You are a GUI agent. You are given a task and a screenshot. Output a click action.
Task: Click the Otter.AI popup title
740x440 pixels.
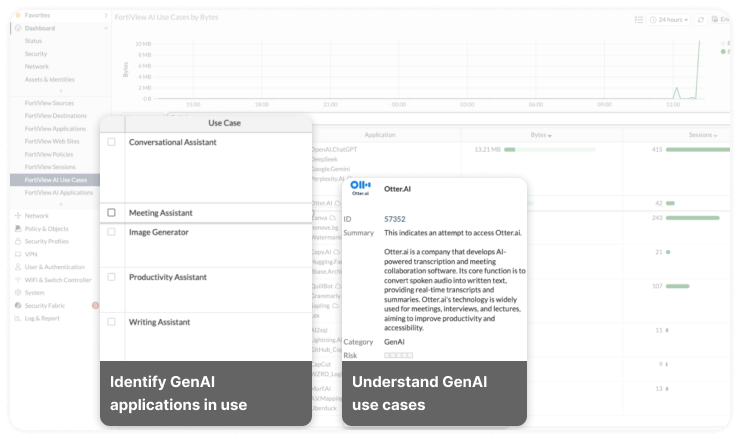(x=397, y=189)
